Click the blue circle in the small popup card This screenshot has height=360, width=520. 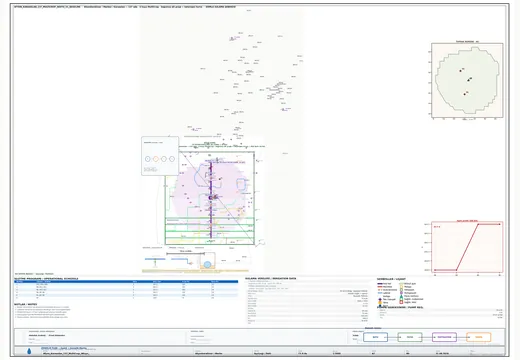[148, 159]
